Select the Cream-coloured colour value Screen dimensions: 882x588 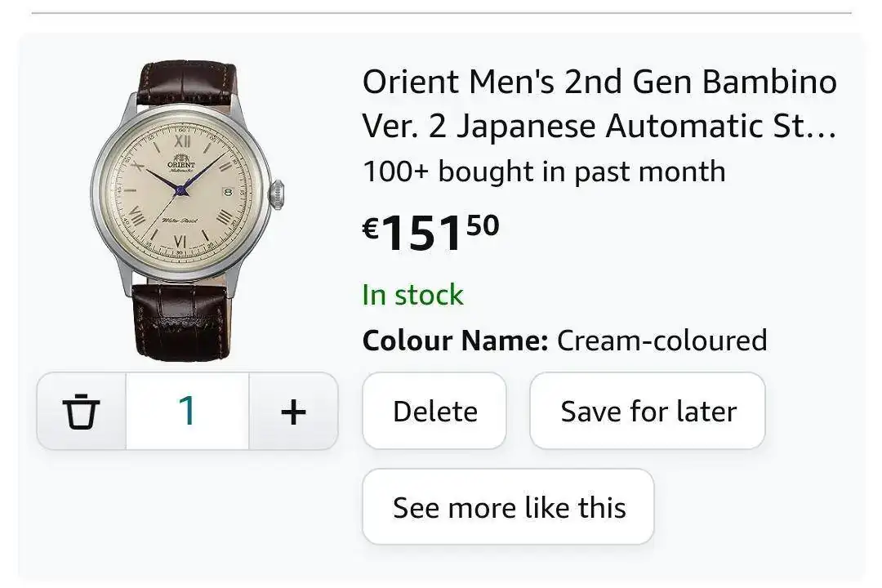click(662, 341)
